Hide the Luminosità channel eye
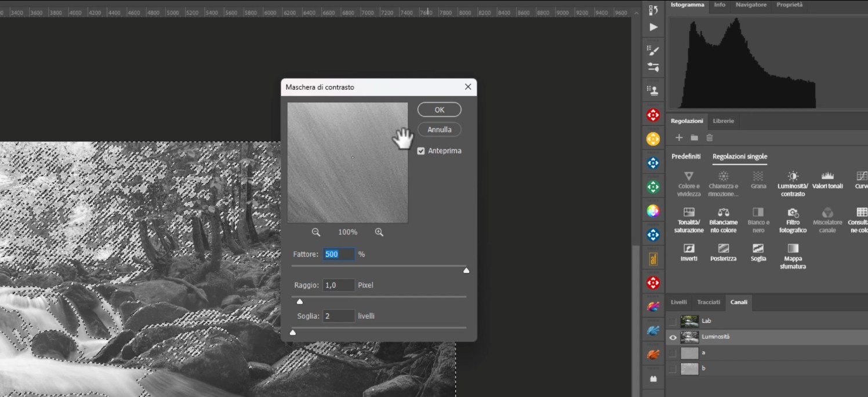 click(x=673, y=337)
